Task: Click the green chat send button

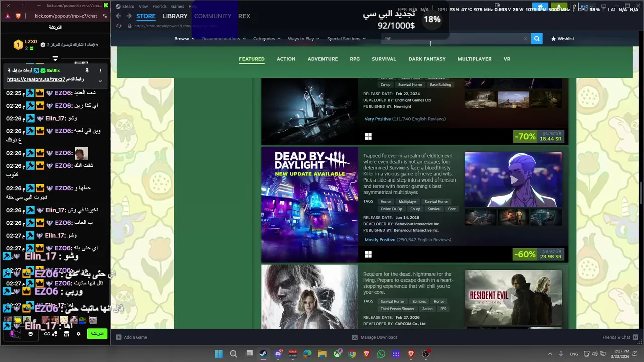Action: click(x=97, y=334)
